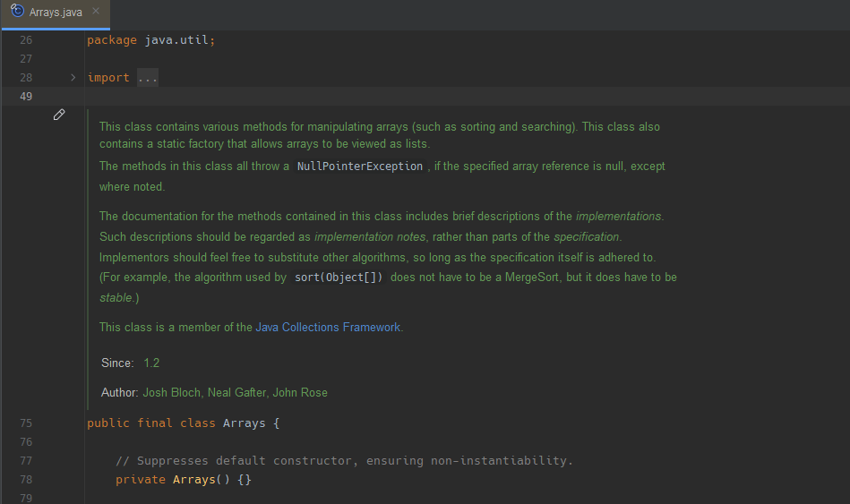Click line number 49 in the gutter
Screen dimensions: 850x504
click(x=26, y=97)
